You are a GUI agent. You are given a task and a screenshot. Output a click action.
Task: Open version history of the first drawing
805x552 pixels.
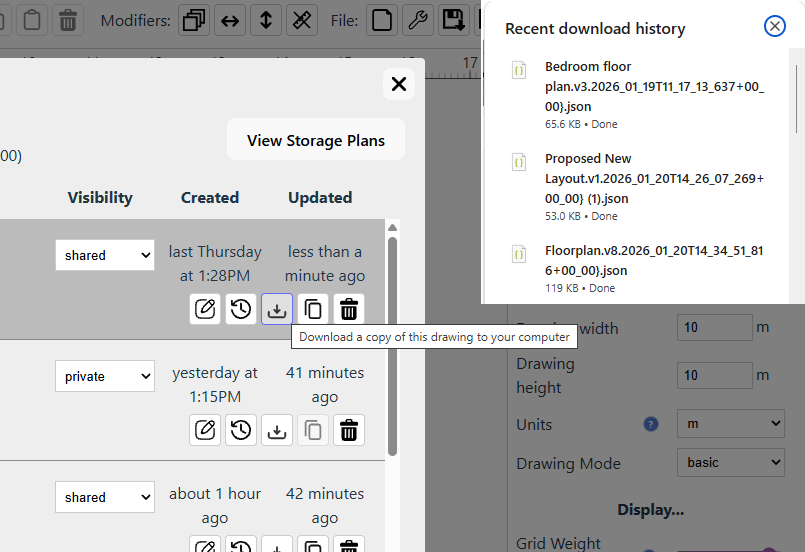[241, 309]
